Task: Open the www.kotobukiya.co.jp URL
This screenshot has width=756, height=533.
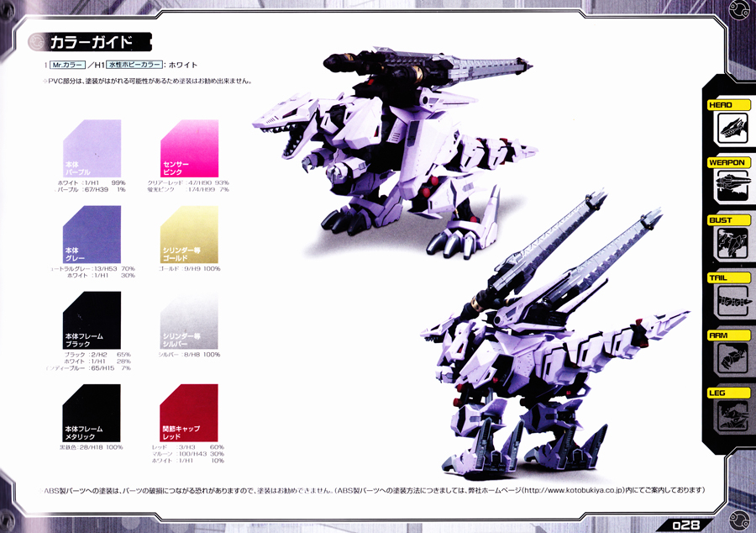Action: coord(572,491)
